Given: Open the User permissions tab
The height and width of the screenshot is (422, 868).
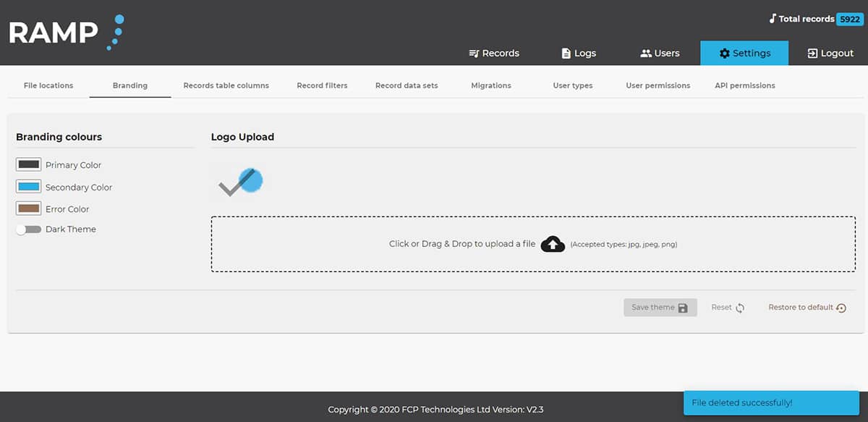Looking at the screenshot, I should point(658,85).
